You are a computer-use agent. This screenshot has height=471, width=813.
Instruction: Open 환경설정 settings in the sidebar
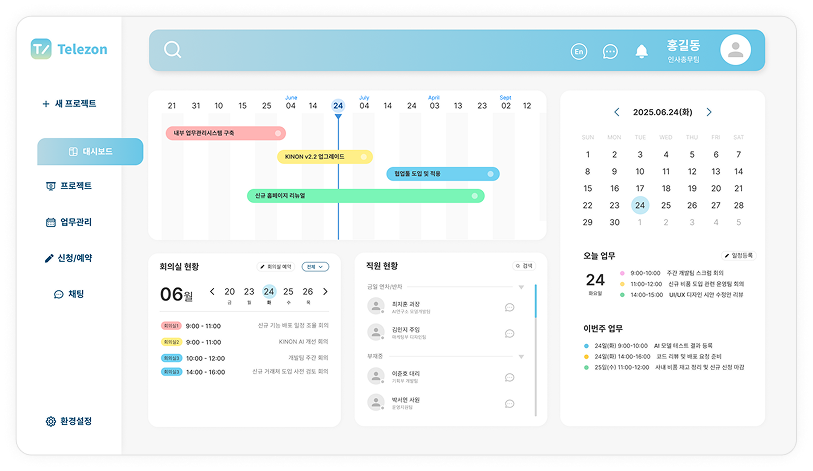point(69,421)
